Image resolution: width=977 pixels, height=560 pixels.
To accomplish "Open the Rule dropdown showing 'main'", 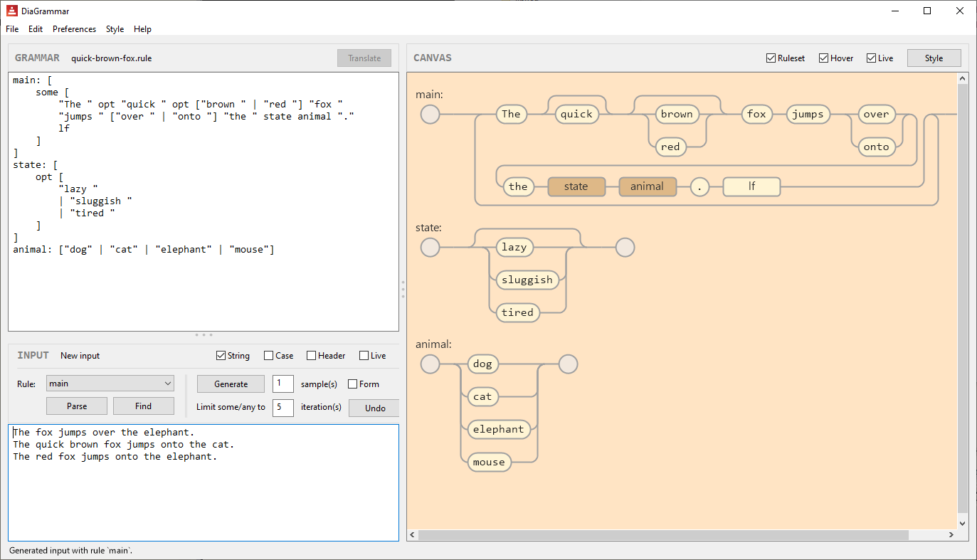I will tap(110, 383).
